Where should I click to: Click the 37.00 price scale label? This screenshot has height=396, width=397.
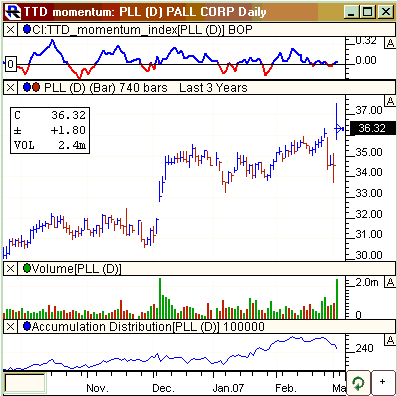[x=369, y=110]
